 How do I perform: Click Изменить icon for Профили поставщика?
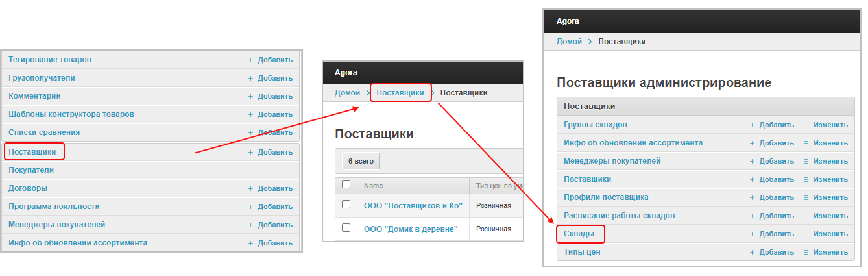click(x=806, y=197)
